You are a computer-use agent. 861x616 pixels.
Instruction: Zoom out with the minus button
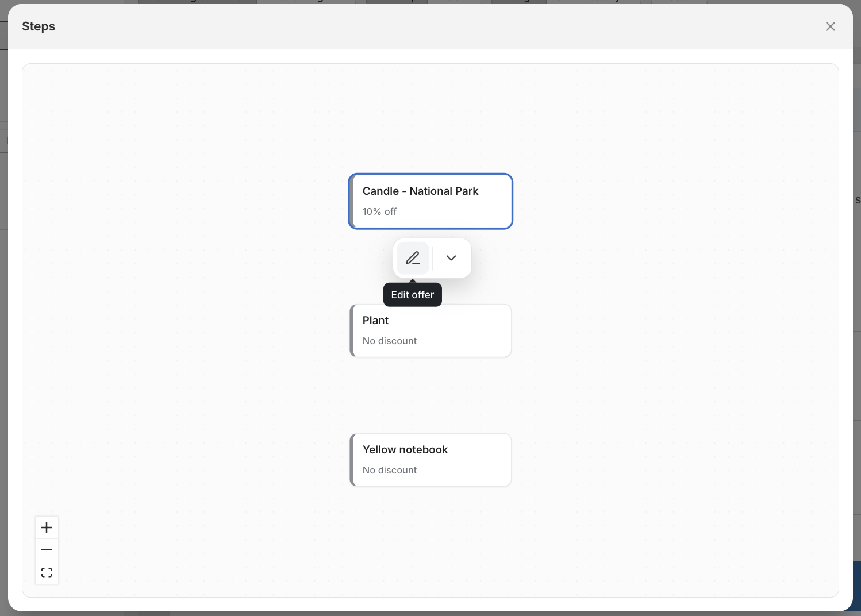coord(47,550)
